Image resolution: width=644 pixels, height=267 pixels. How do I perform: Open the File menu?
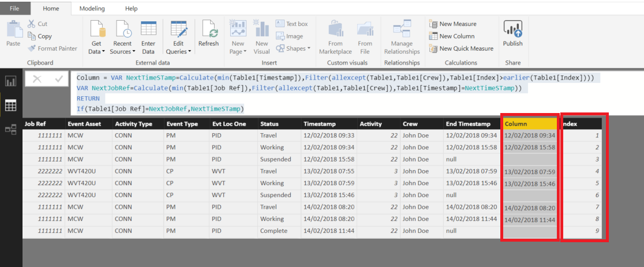(14, 8)
